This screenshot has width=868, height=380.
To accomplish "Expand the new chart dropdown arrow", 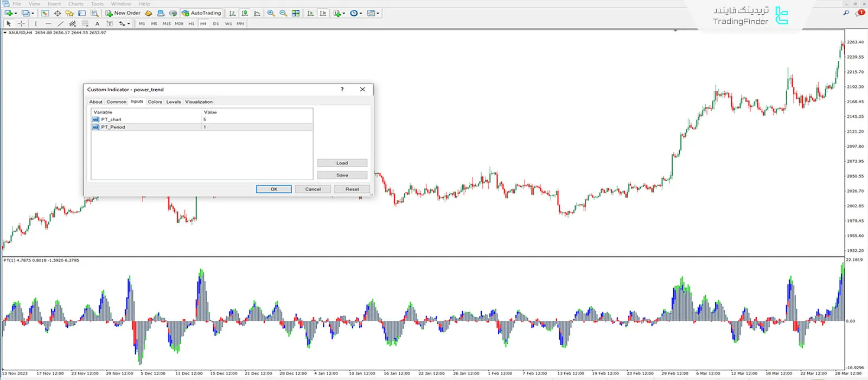I will click(x=15, y=13).
